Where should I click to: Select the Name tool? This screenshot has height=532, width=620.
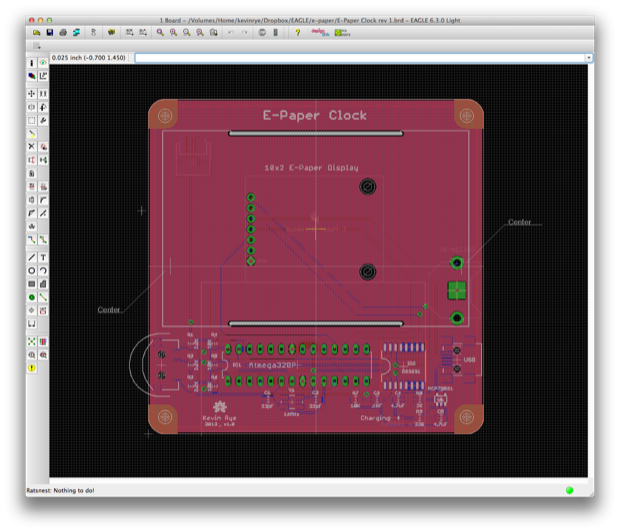32,187
